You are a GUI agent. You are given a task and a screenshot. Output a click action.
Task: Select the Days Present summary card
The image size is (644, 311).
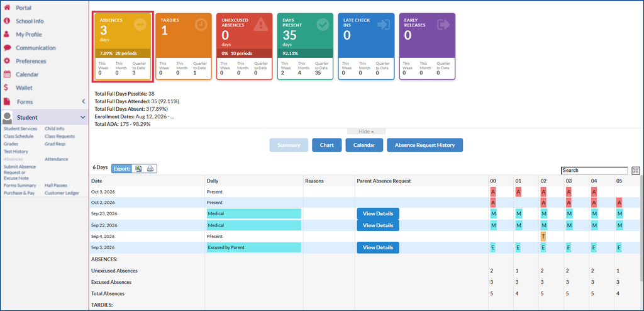305,46
